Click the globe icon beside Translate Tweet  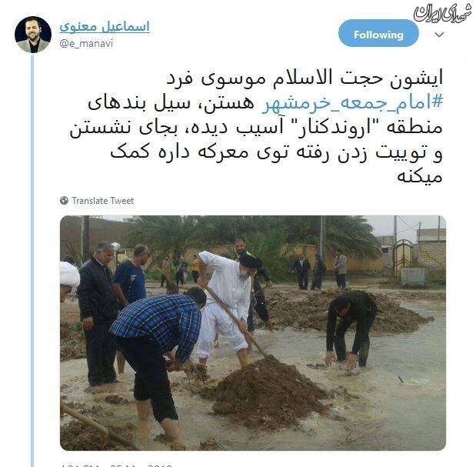pyautogui.click(x=64, y=201)
